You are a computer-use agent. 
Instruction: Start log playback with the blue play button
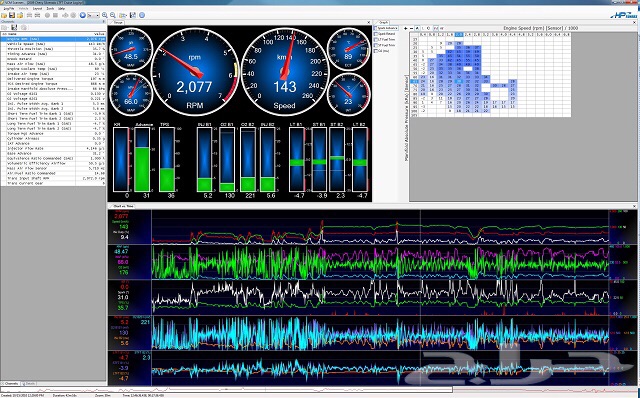pyautogui.click(x=83, y=15)
